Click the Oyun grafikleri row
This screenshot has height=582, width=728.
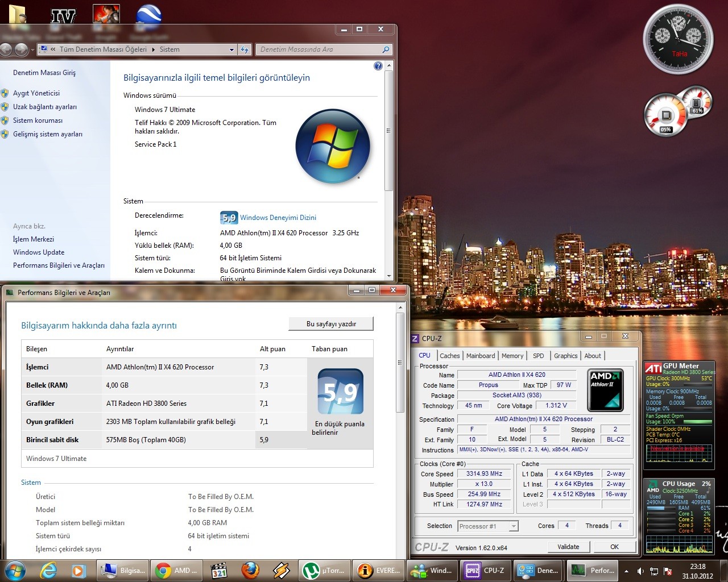[164, 422]
